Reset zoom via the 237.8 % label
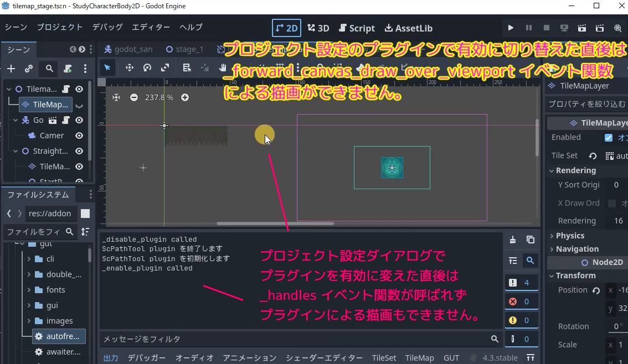Screen dimensions: 628x364 click(x=159, y=97)
